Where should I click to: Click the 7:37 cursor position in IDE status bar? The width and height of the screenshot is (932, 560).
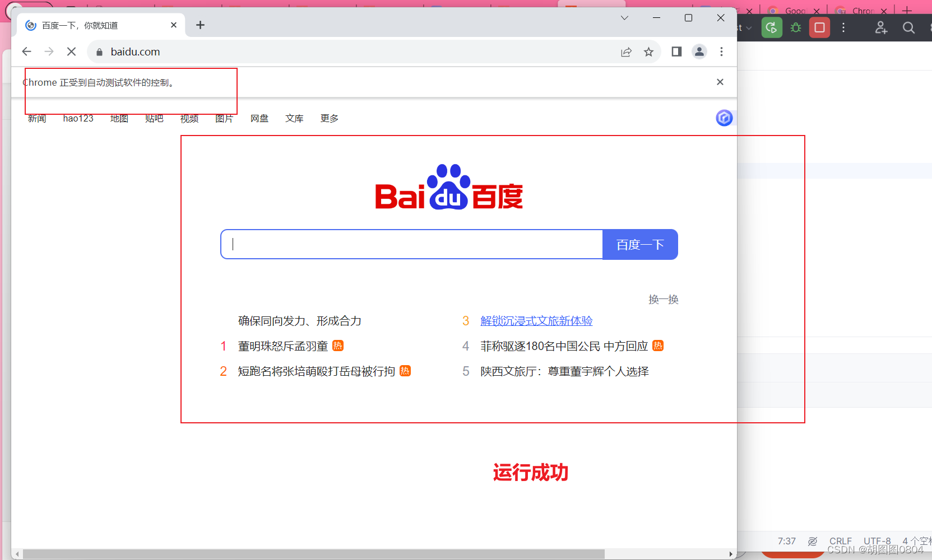[x=786, y=541]
